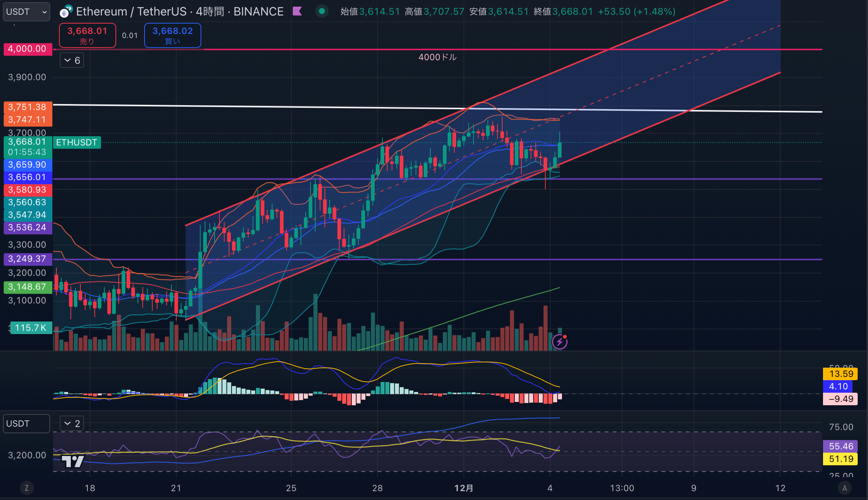Click the 3,656.01 blue price label
The width and height of the screenshot is (868, 500).
tap(28, 177)
